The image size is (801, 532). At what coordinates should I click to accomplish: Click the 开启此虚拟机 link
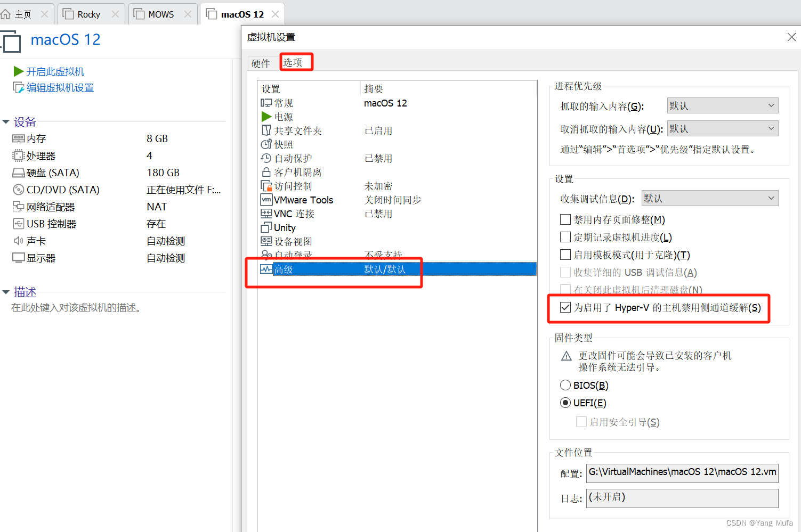click(x=55, y=71)
